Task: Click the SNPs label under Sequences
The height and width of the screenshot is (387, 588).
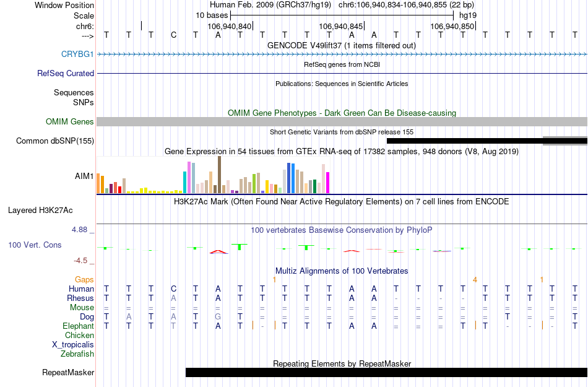Action: click(84, 102)
